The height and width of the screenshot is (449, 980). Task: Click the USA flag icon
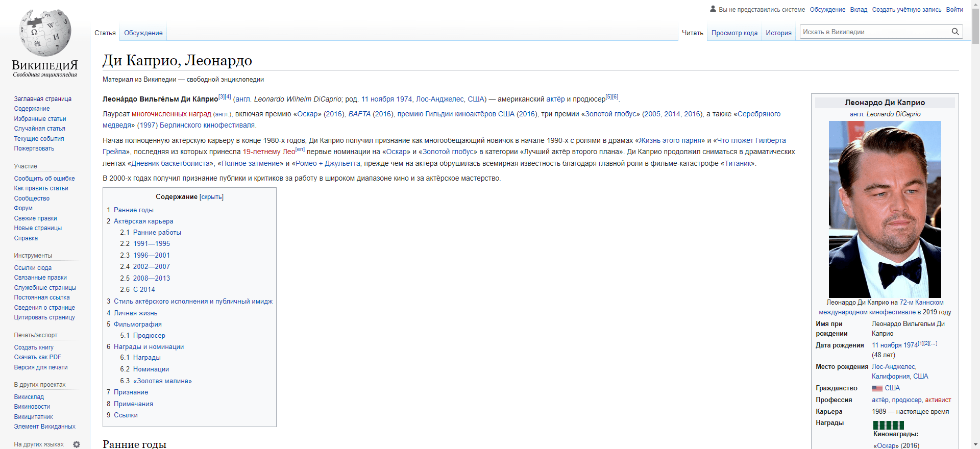[877, 388]
